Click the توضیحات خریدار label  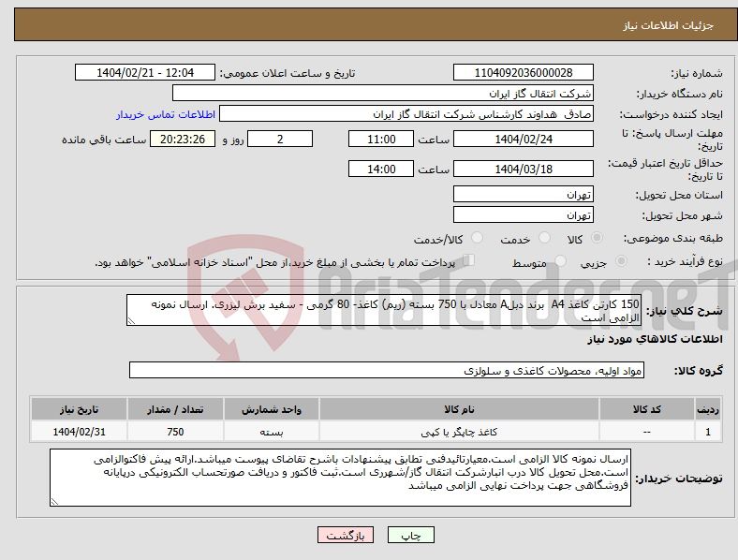(679, 479)
